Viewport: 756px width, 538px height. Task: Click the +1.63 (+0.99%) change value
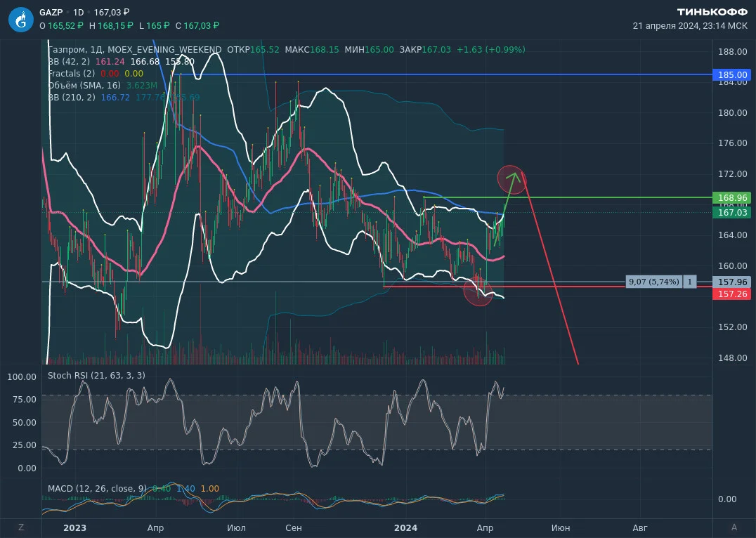(491, 50)
